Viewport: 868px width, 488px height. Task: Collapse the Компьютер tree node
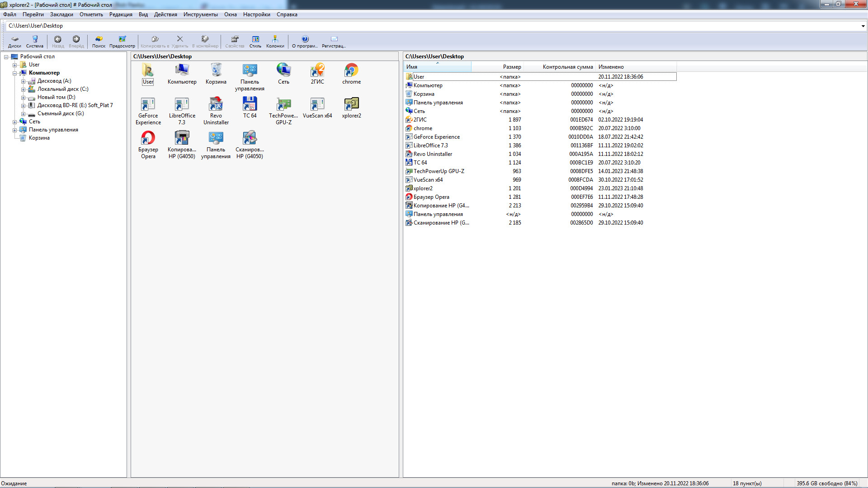coord(15,73)
